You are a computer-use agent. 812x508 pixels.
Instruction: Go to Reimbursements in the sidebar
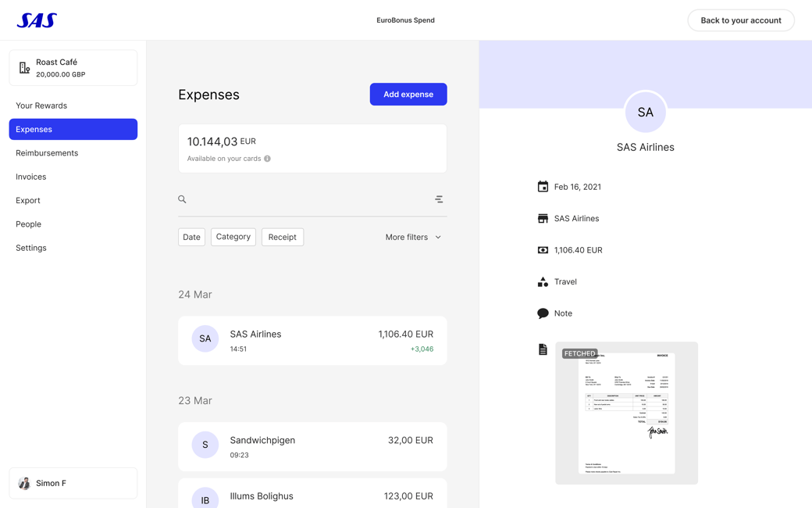[x=47, y=153]
